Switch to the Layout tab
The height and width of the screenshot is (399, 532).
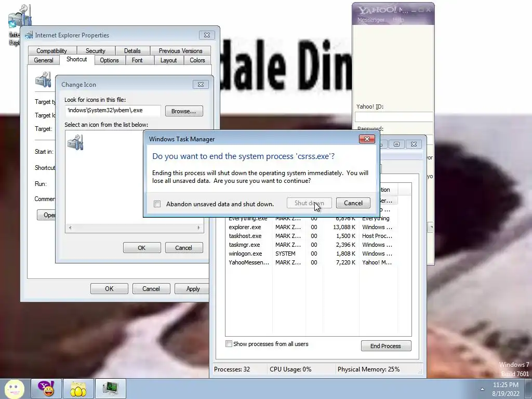[169, 60]
